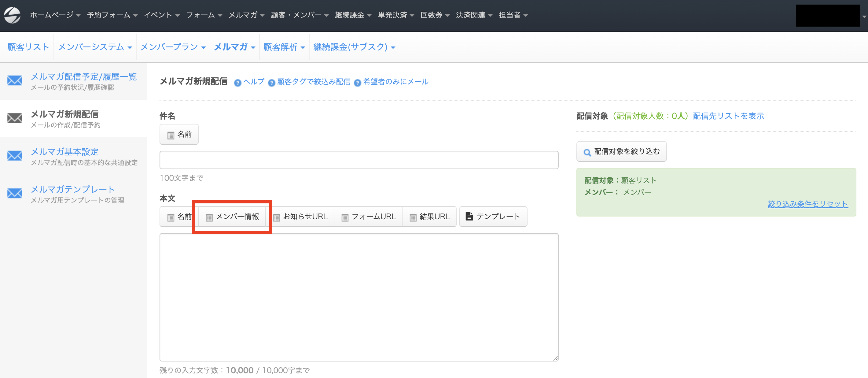Image resolution: width=868 pixels, height=378 pixels.
Task: Open the 担当者 menu in the top bar
Action: 513,15
